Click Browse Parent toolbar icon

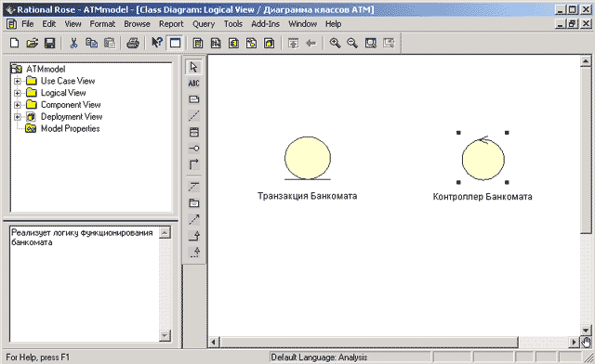(x=293, y=43)
